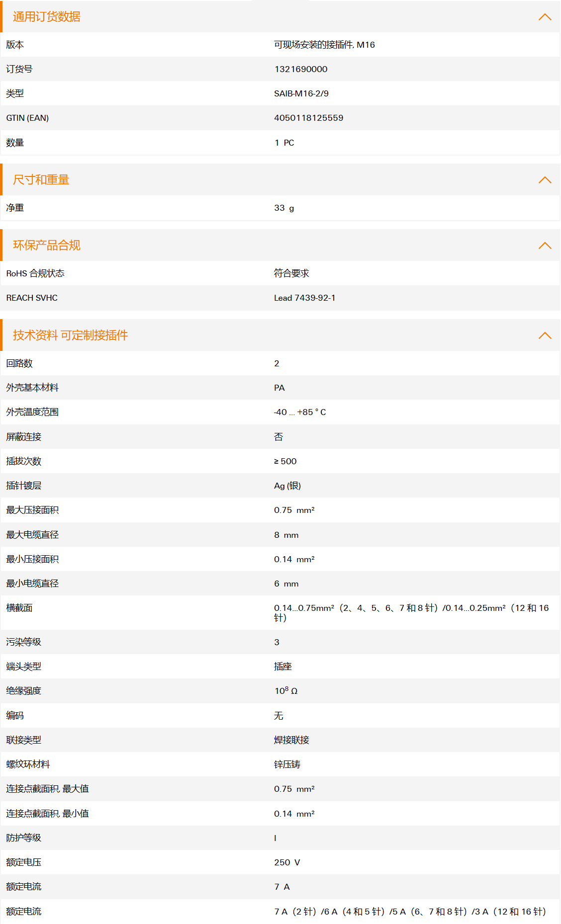Viewport: 561px width, 924px height.
Task: Click the temperature range -40 ... +85 °C
Action: 300,412
